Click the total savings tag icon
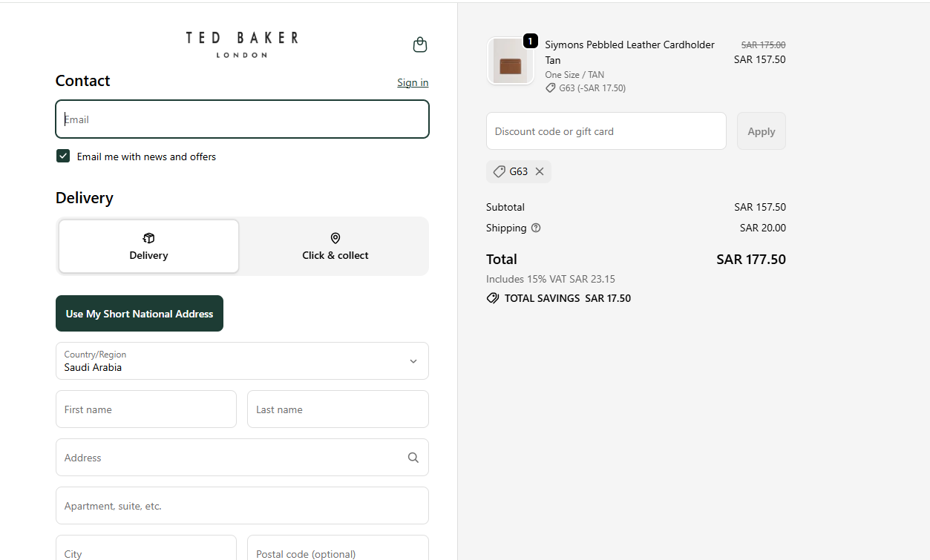This screenshot has height=560, width=930. click(492, 298)
